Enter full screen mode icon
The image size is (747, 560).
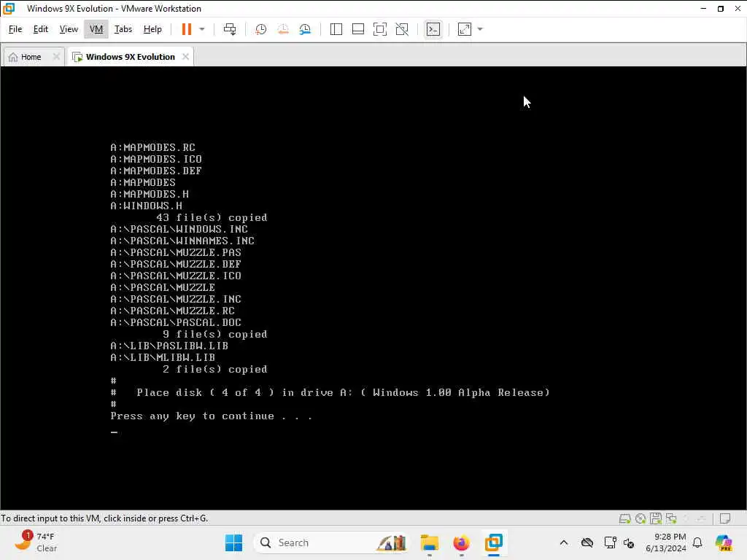point(379,29)
